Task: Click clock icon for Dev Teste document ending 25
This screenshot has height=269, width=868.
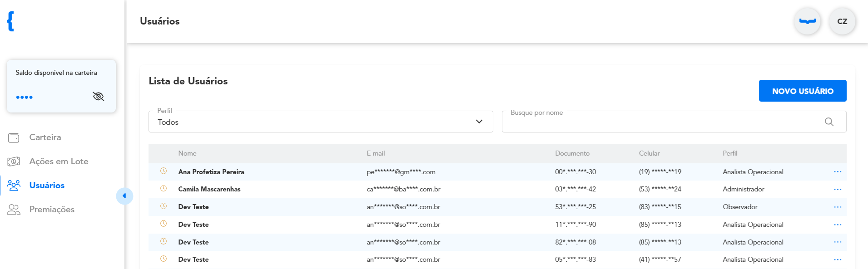Action: click(164, 206)
